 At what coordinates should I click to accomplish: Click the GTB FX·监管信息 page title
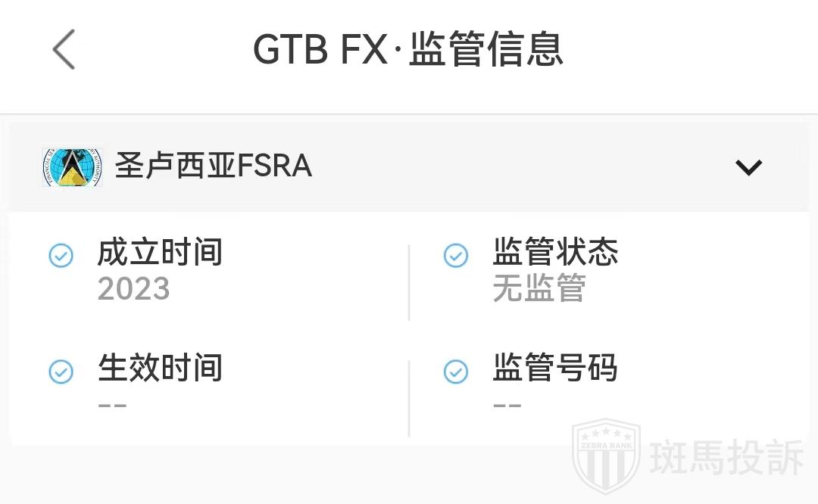(408, 50)
